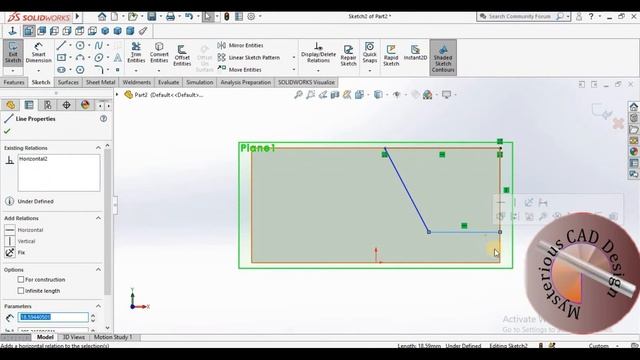Click the length parameter input field
This screenshot has height=360, width=640.
point(53,317)
